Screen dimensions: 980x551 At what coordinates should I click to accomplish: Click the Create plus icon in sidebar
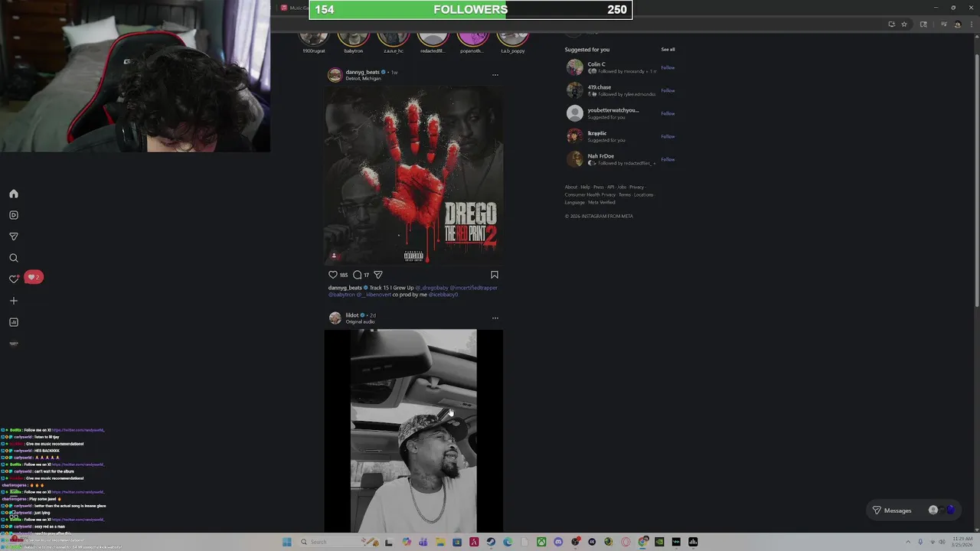coord(14,301)
